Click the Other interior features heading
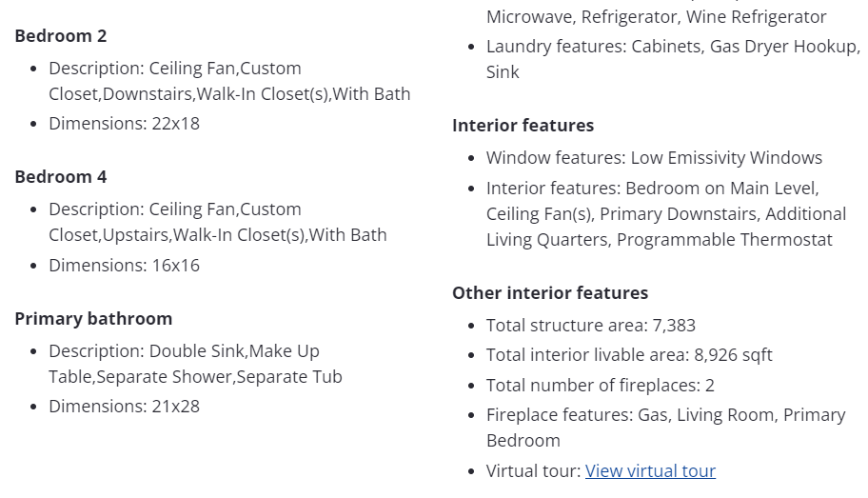 coord(550,293)
